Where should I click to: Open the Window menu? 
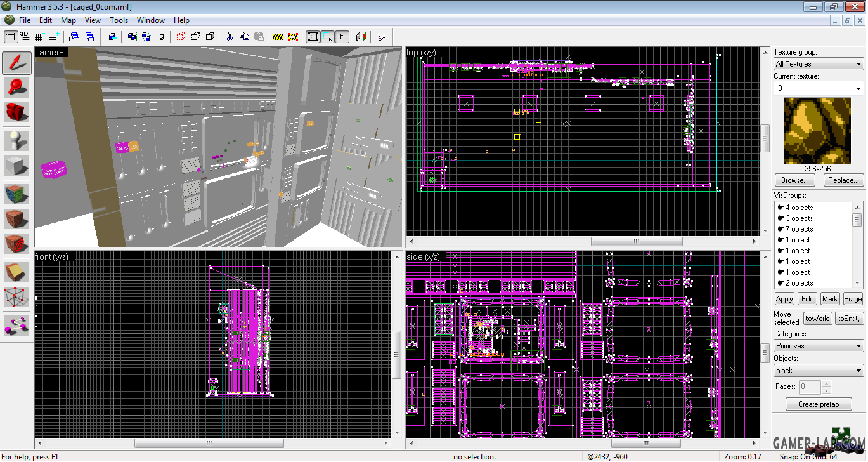pyautogui.click(x=151, y=20)
